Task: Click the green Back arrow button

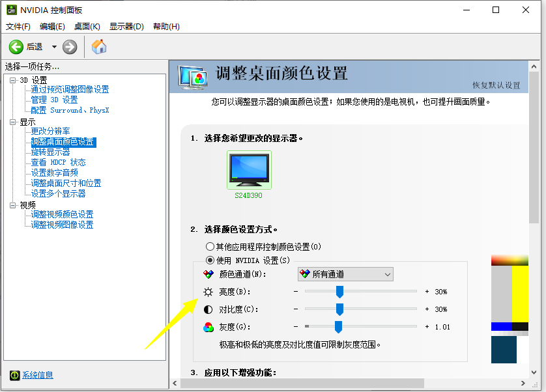Action: tap(17, 46)
